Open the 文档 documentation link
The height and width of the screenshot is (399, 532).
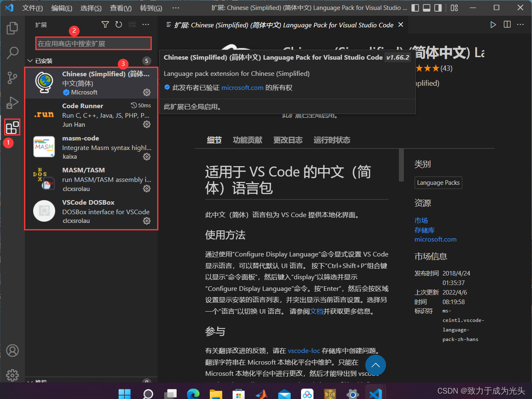pos(317,311)
